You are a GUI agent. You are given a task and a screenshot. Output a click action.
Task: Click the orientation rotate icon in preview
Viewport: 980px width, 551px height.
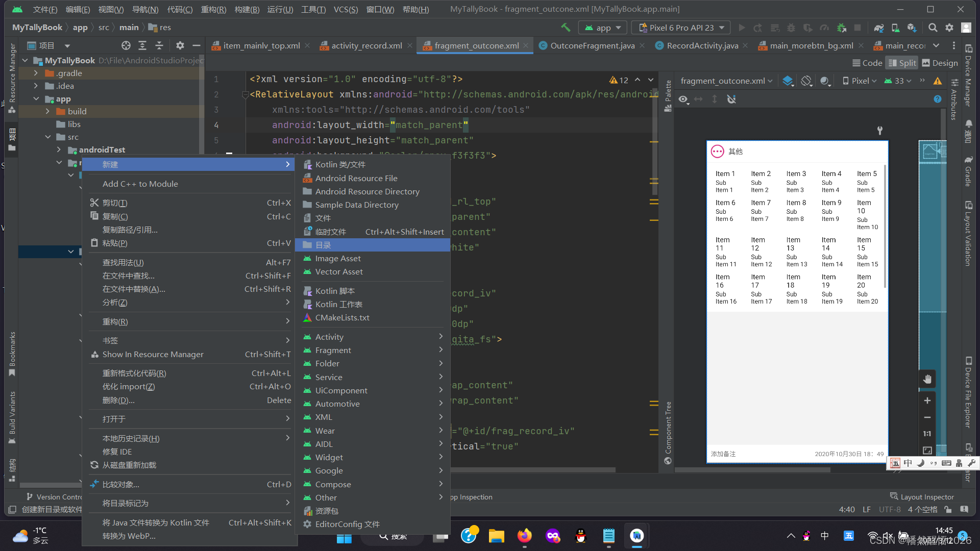point(806,81)
